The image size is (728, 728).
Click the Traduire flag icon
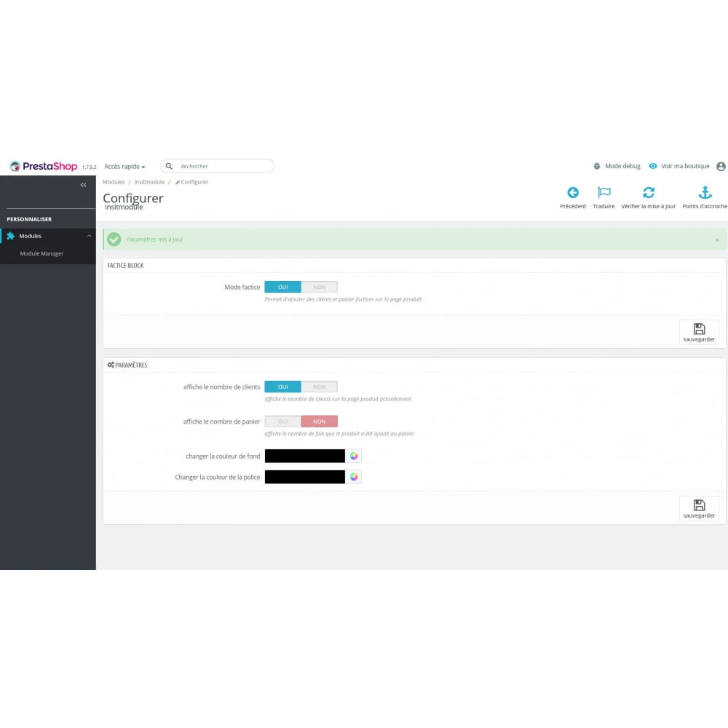604,193
